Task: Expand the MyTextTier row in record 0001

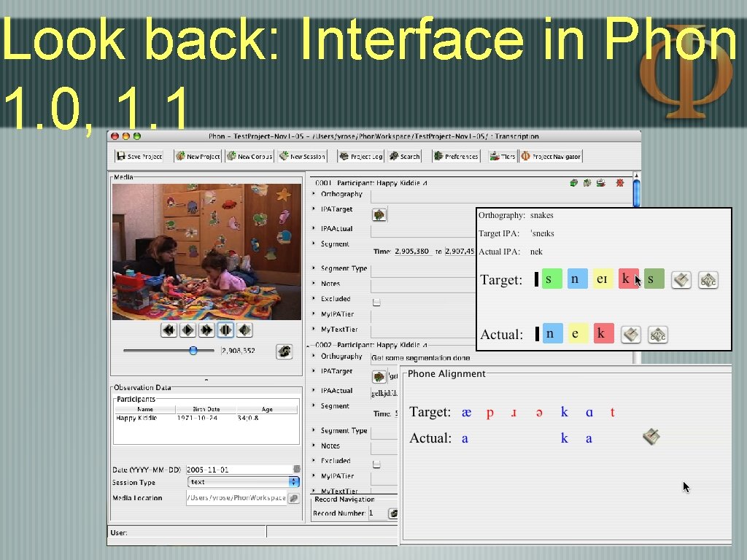Action: click(314, 329)
